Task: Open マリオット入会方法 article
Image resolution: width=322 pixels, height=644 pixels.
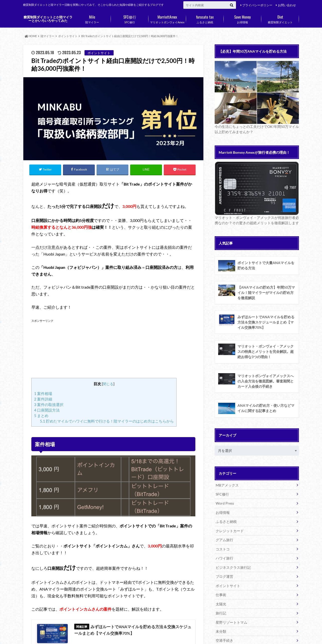Action: (257, 381)
